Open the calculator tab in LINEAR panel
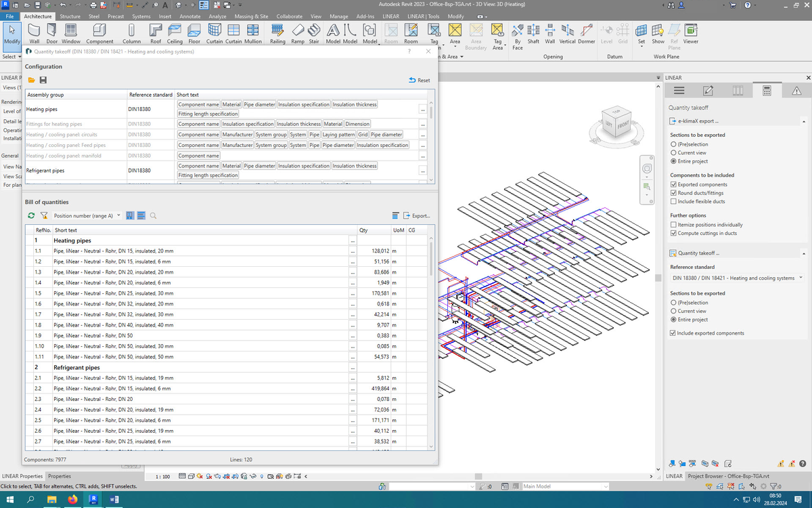The image size is (812, 508). [x=767, y=91]
